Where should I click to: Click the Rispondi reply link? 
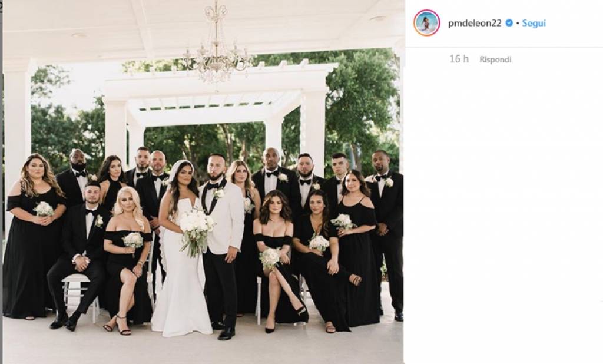click(x=495, y=59)
